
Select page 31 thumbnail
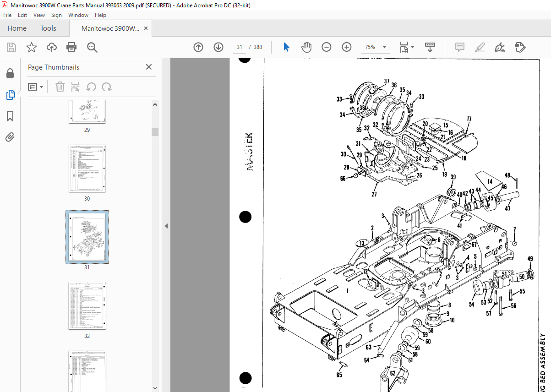(87, 237)
